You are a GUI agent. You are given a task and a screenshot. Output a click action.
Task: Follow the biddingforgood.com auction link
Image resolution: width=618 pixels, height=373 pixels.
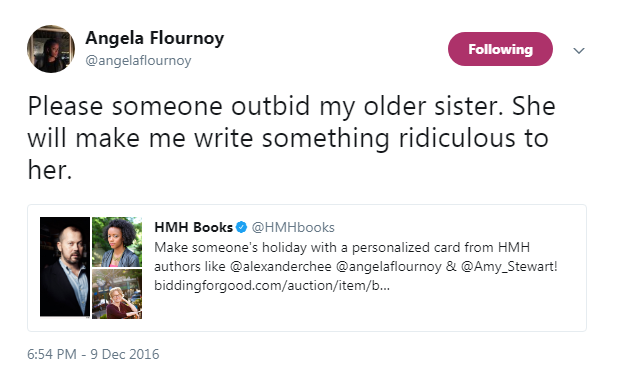pos(272,285)
